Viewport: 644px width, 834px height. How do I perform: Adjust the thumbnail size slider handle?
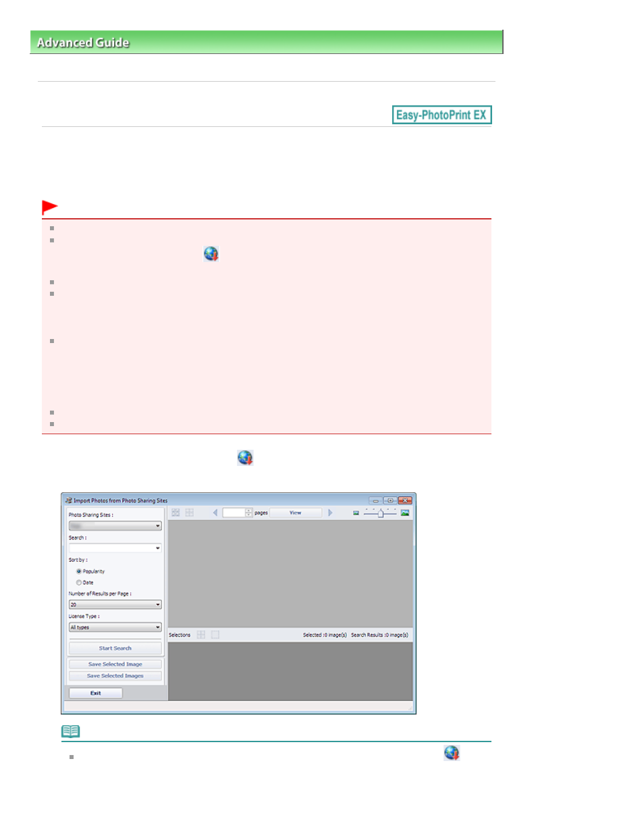click(381, 514)
